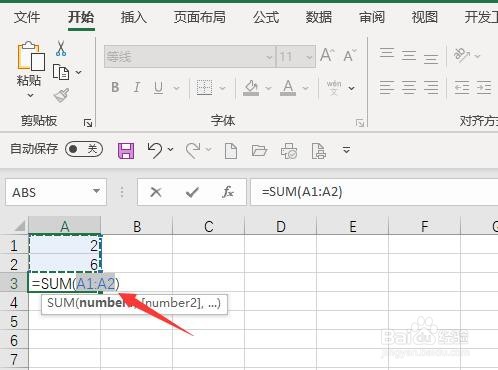Create a new blank document
This screenshot has height=370, width=498.
point(231,151)
